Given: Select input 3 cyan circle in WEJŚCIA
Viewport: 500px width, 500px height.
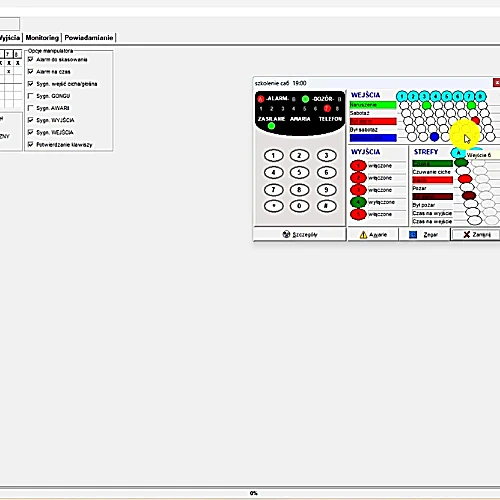Looking at the screenshot, I should click(x=424, y=97).
